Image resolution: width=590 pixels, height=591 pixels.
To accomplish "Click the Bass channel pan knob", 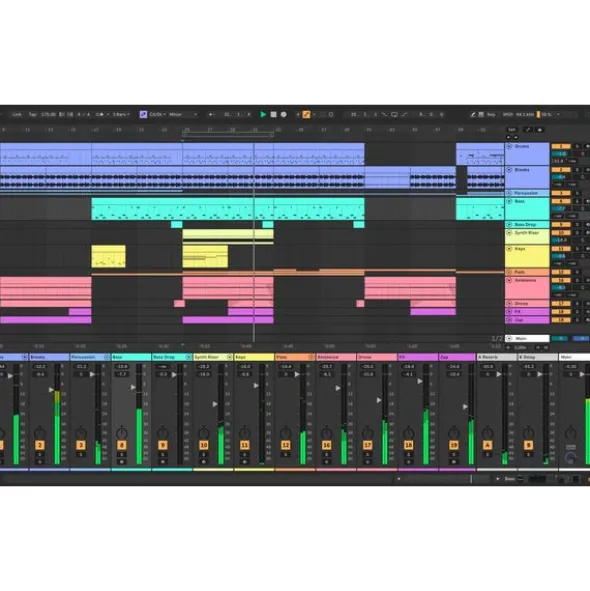I will click(121, 433).
